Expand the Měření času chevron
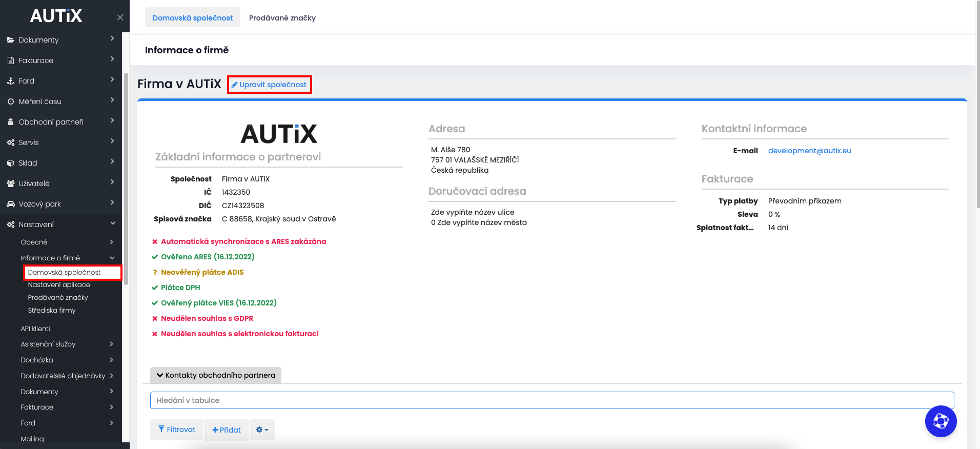980x449 pixels. [112, 100]
